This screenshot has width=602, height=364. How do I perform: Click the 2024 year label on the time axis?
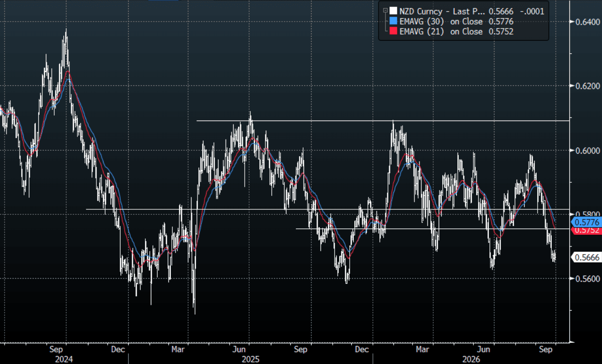(x=64, y=359)
